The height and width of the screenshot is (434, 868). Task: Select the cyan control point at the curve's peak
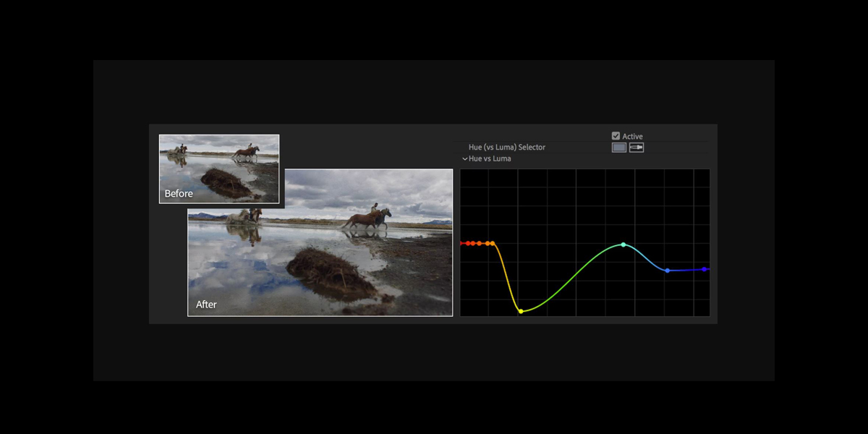[x=623, y=244]
